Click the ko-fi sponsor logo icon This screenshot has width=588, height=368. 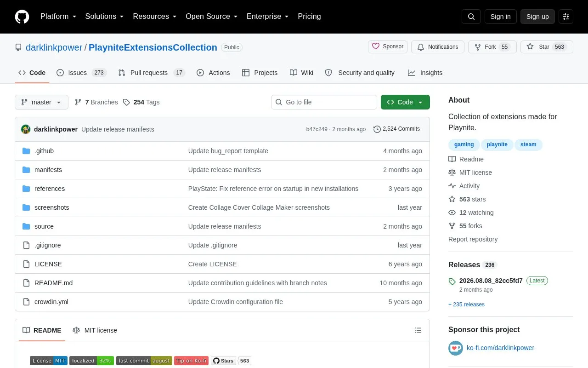point(456,348)
